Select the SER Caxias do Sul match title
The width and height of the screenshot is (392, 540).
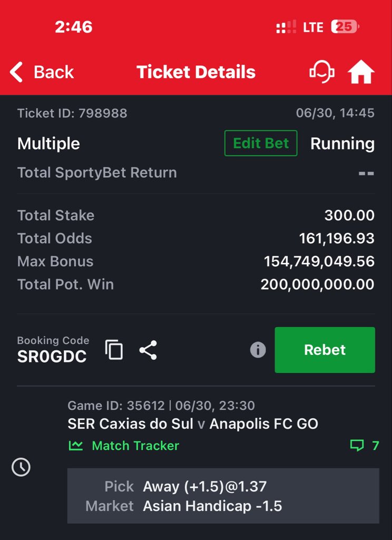pyautogui.click(x=193, y=423)
